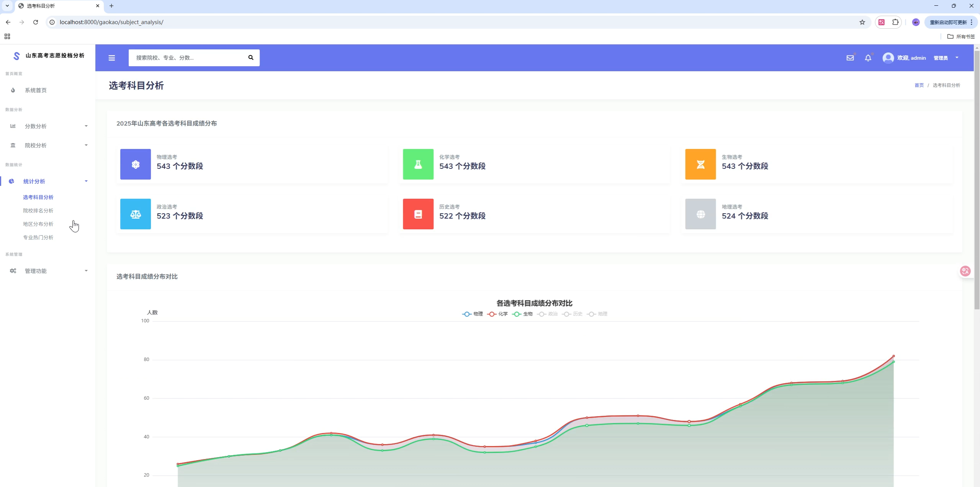
Task: Click the floating pink translate button
Action: tap(965, 271)
